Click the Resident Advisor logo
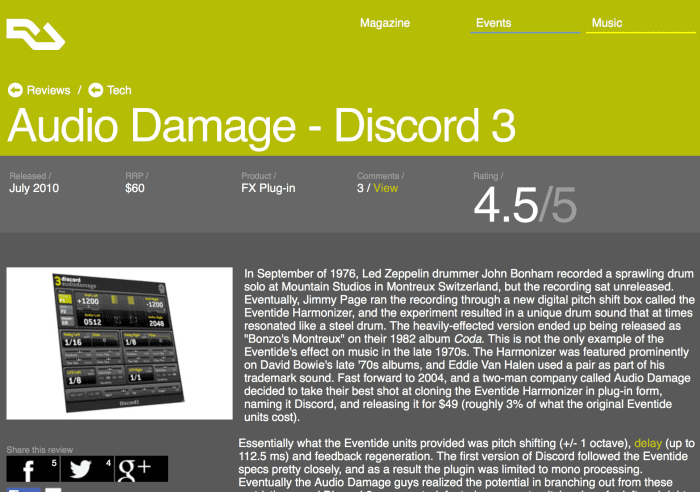The width and height of the screenshot is (700, 492). click(36, 34)
